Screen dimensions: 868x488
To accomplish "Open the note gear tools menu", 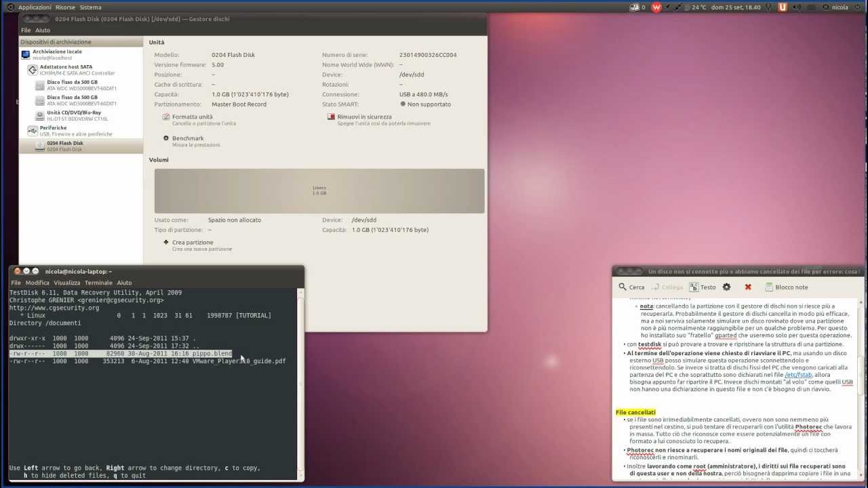I will [726, 287].
